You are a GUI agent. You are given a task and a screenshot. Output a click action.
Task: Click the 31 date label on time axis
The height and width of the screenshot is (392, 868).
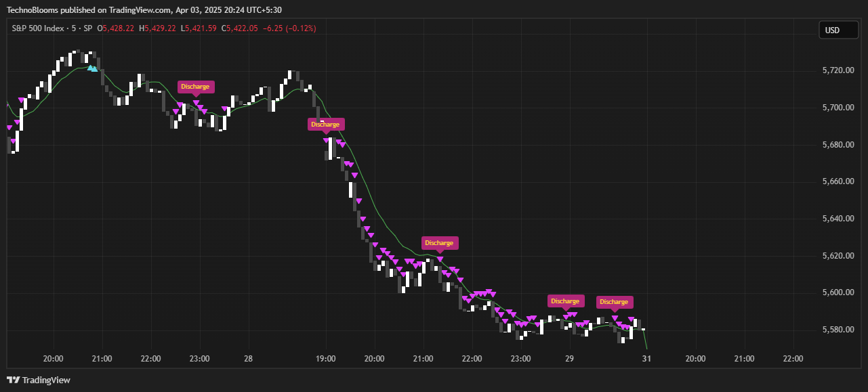pyautogui.click(x=646, y=359)
